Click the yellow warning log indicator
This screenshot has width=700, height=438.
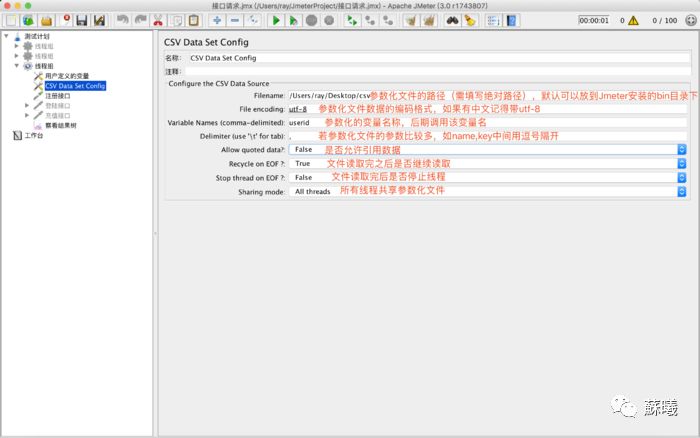[x=633, y=21]
